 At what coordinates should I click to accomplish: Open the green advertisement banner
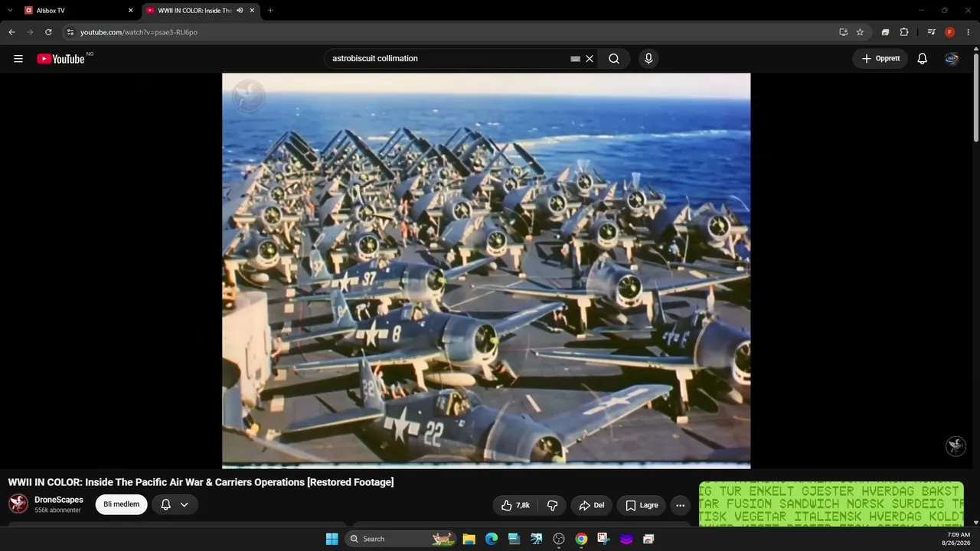(x=831, y=504)
